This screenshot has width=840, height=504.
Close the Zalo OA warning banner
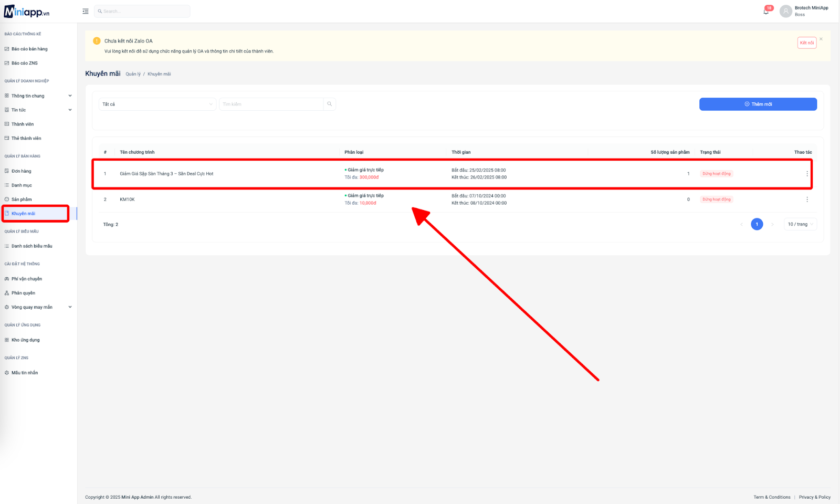pos(821,39)
